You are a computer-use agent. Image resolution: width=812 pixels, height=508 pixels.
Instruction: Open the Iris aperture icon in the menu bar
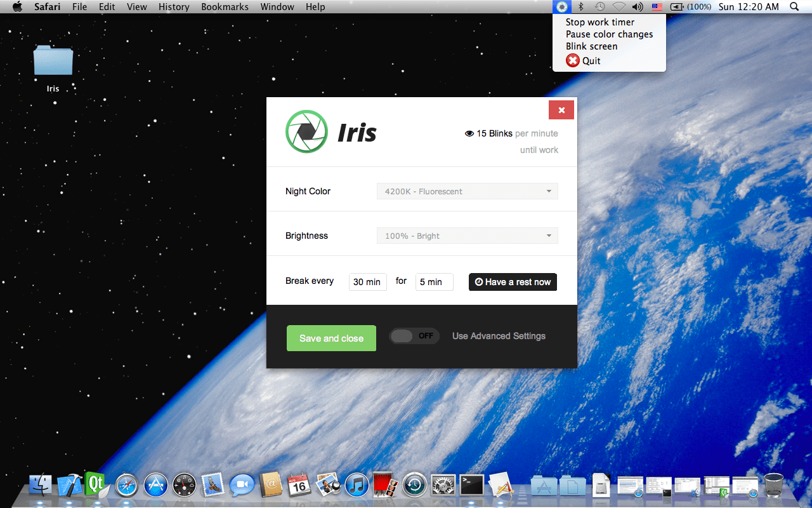click(561, 7)
